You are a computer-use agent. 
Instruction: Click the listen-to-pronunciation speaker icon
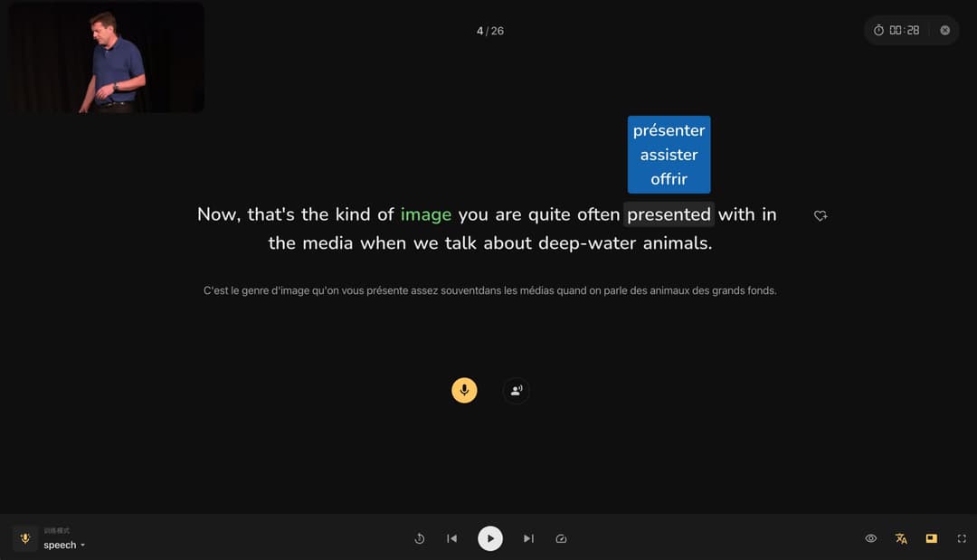[x=516, y=390]
